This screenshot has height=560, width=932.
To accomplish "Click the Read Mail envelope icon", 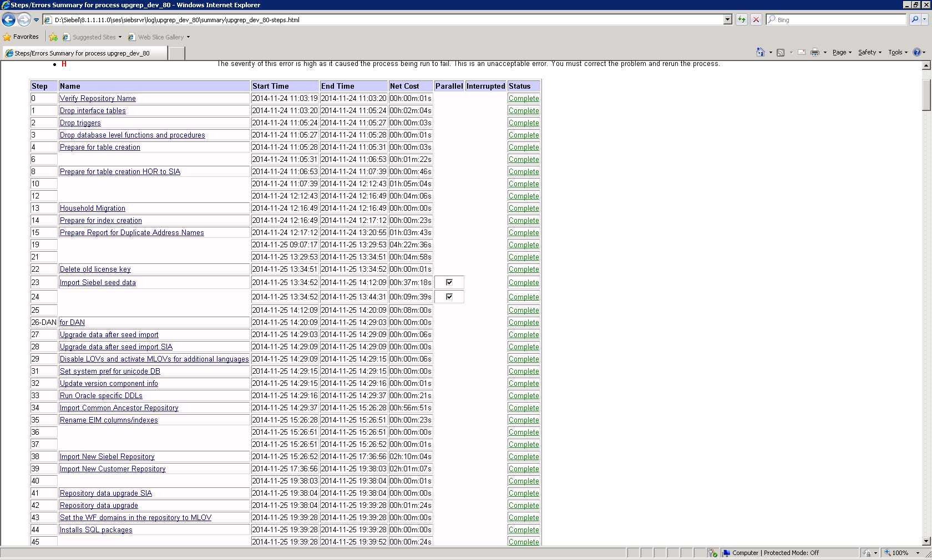I will click(802, 52).
